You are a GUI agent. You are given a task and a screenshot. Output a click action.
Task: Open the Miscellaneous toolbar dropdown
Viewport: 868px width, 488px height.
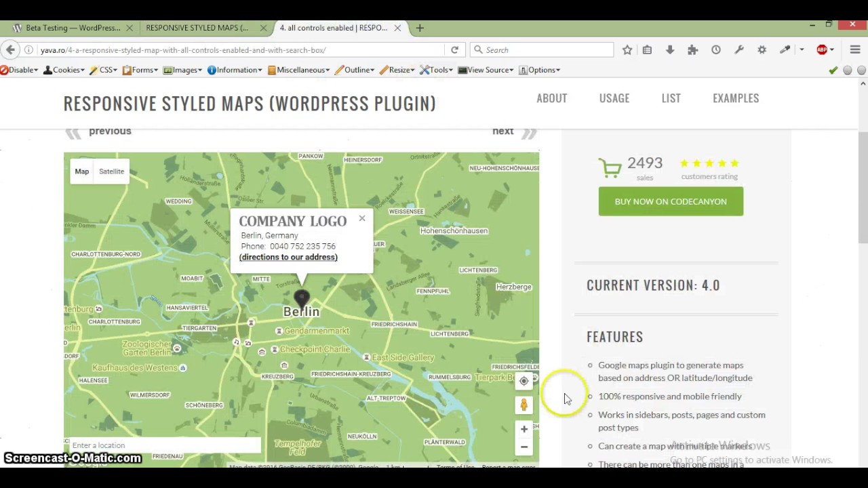pyautogui.click(x=298, y=70)
